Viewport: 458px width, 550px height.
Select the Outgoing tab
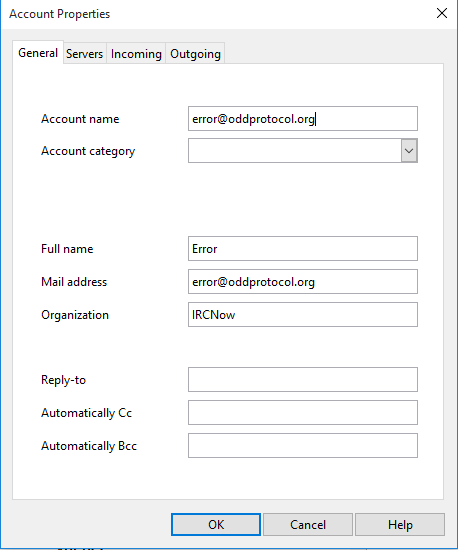[195, 54]
